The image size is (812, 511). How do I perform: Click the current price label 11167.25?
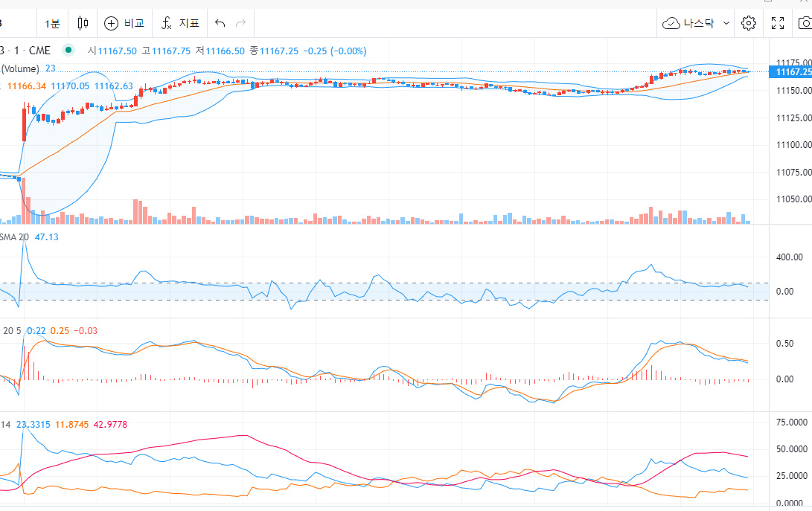792,72
